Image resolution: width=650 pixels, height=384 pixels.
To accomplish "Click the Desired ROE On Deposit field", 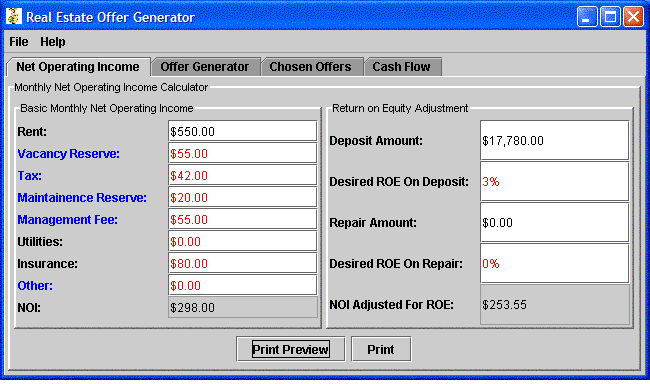I will pyautogui.click(x=554, y=182).
